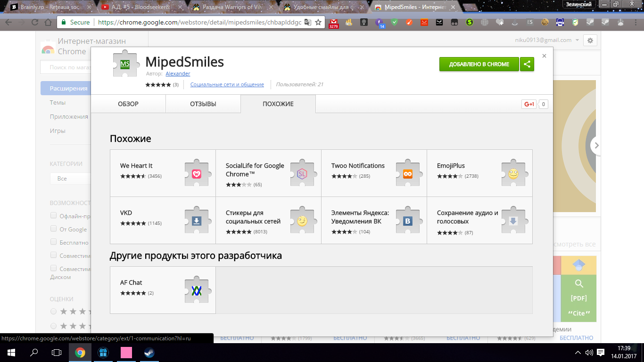Enable the 'Совместимо' checkbox below Бесплатно
The width and height of the screenshot is (644, 362).
(x=53, y=255)
